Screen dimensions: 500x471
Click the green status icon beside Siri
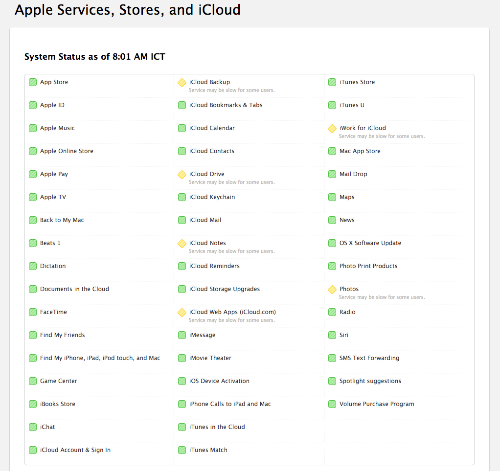click(x=332, y=335)
